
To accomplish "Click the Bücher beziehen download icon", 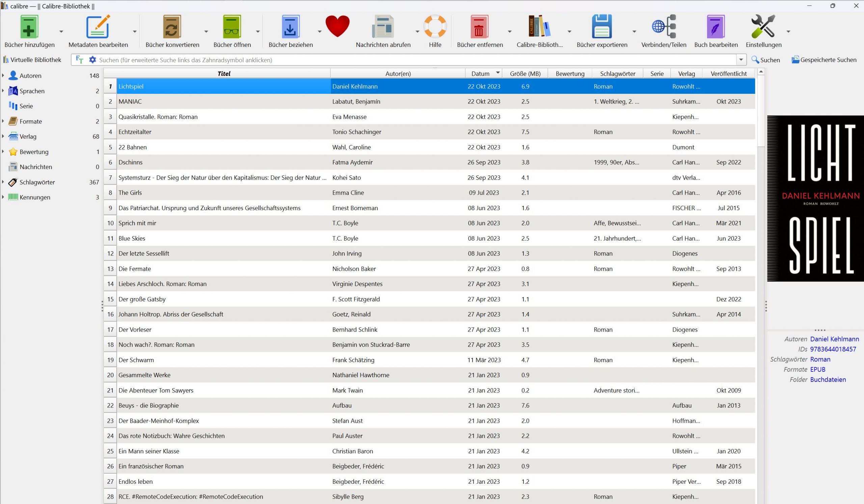I will (290, 26).
